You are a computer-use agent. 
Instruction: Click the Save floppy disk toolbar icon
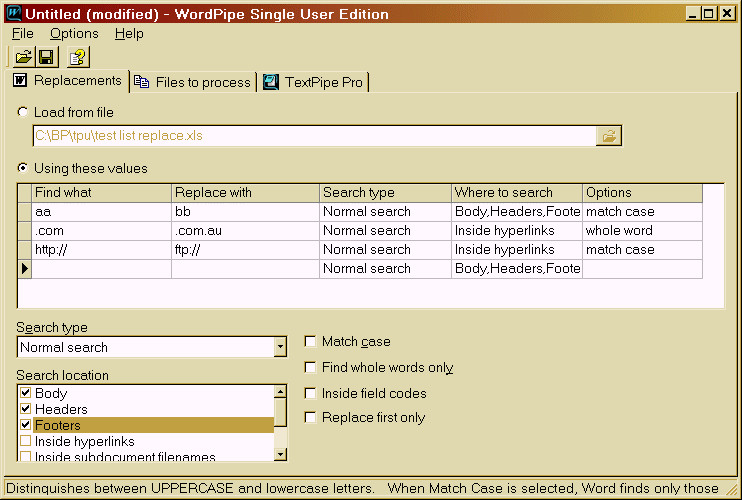[x=47, y=57]
